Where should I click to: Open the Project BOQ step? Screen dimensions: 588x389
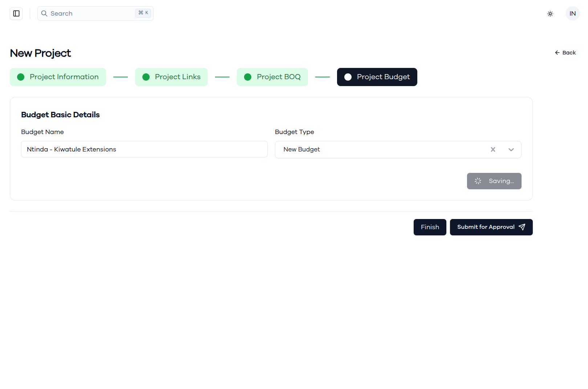click(272, 77)
